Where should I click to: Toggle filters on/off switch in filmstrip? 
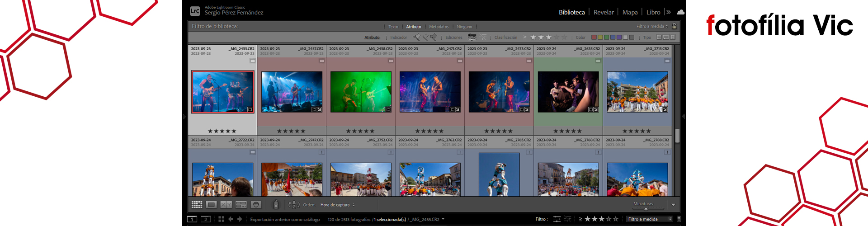pos(679,219)
